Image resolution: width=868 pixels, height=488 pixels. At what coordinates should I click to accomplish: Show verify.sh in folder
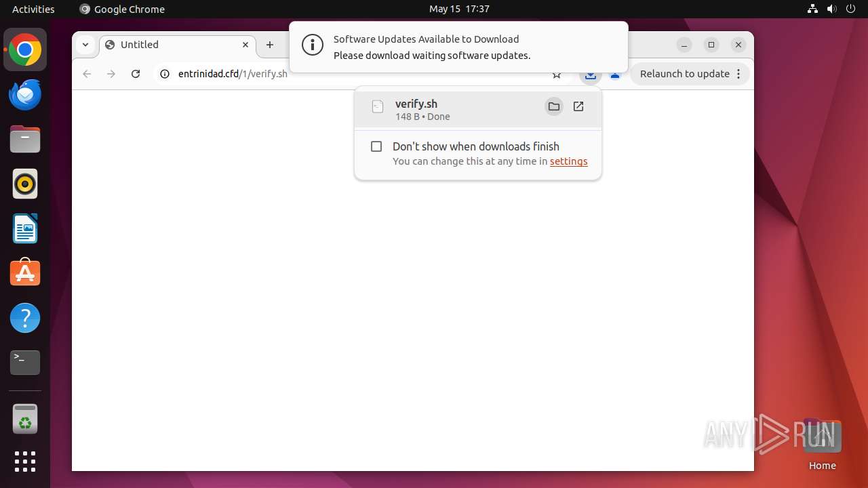(554, 106)
